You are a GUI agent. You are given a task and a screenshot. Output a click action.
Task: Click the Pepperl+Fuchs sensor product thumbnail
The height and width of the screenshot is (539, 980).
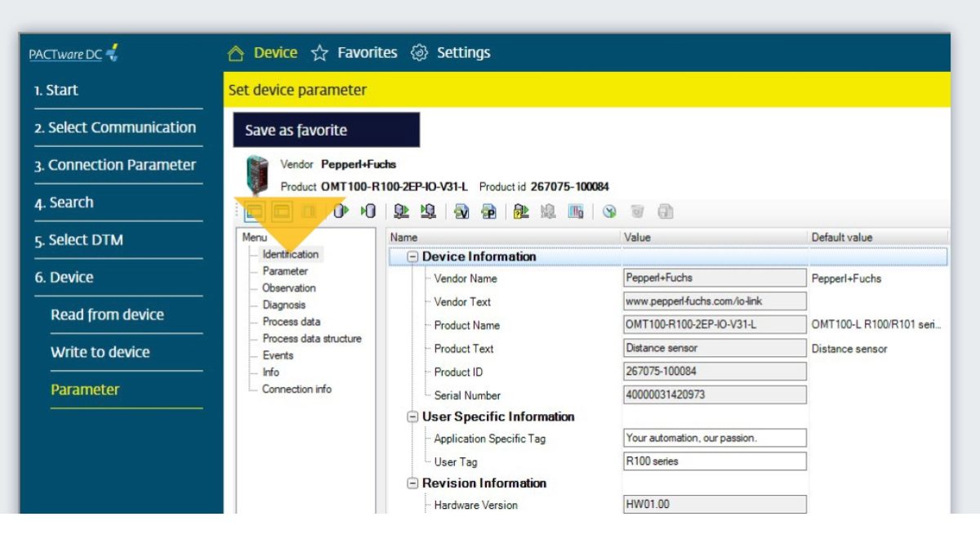(x=255, y=171)
